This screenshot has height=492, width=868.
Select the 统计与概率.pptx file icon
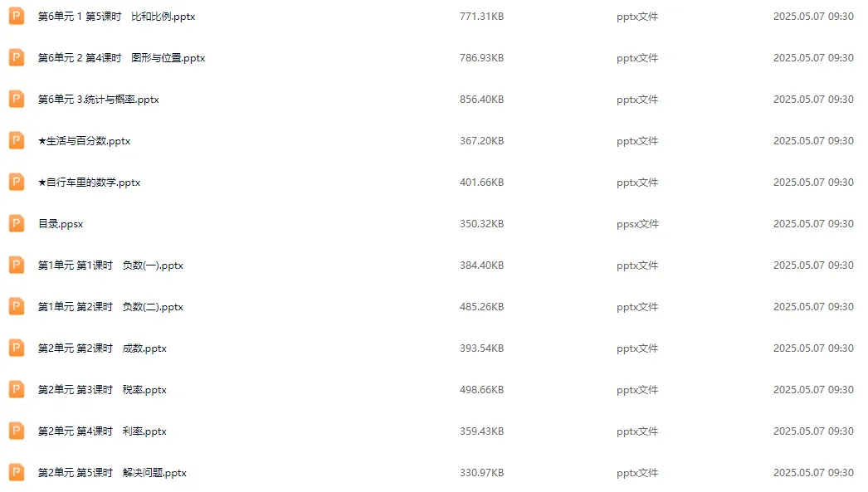click(17, 99)
